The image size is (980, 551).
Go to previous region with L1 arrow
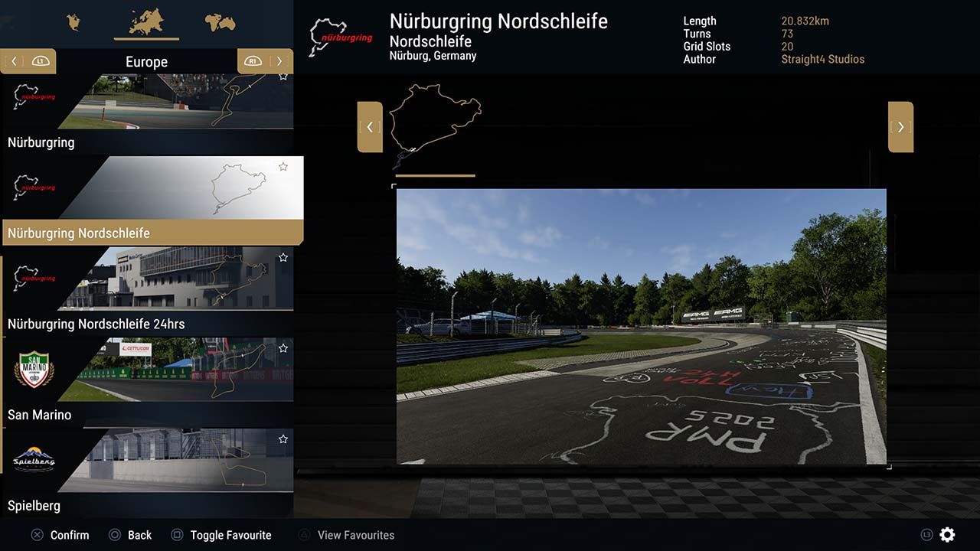click(x=28, y=61)
